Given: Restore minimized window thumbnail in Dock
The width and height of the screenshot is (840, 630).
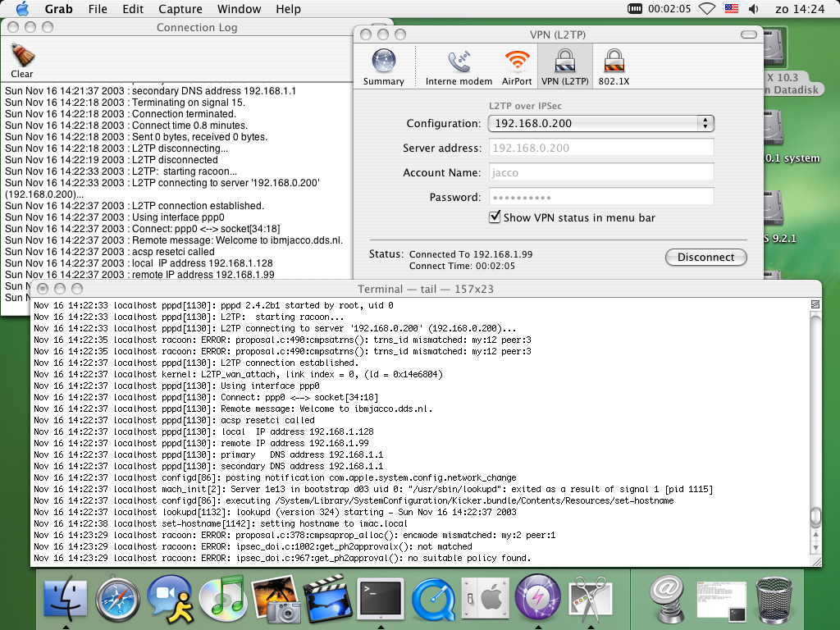Looking at the screenshot, I should [x=722, y=601].
